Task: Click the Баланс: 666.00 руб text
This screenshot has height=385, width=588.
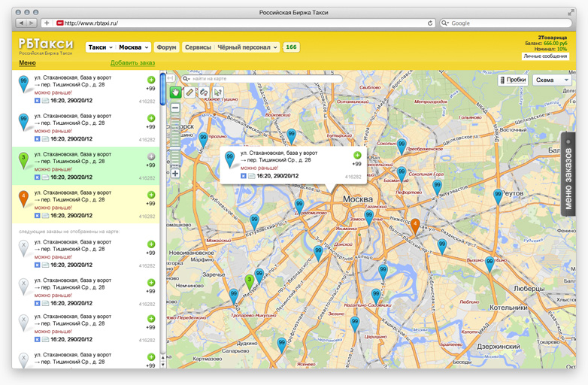Action: 546,43
